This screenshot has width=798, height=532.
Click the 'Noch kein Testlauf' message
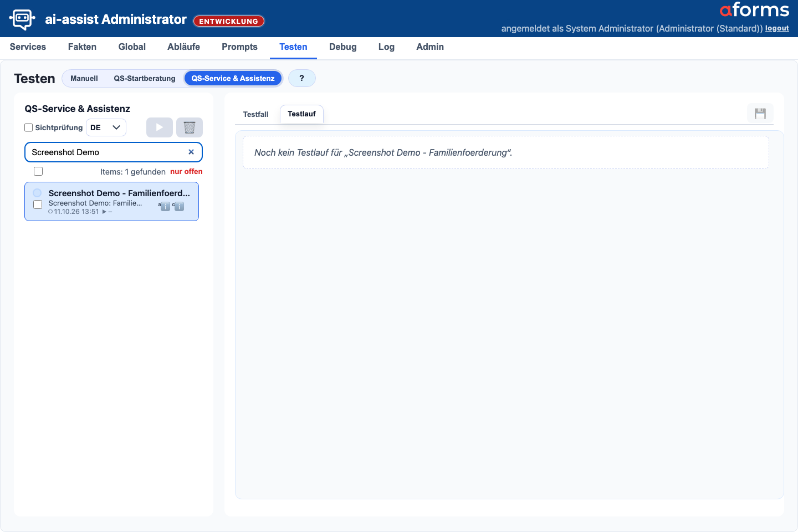383,152
